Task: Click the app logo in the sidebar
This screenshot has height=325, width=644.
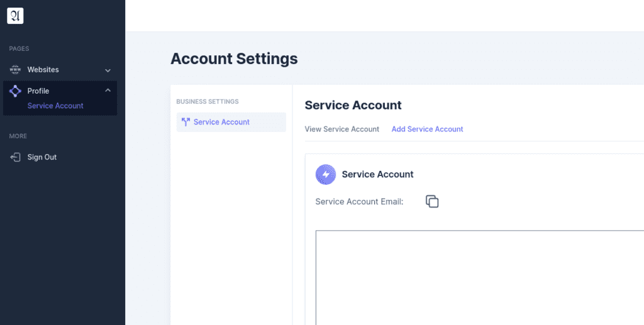Action: (15, 16)
